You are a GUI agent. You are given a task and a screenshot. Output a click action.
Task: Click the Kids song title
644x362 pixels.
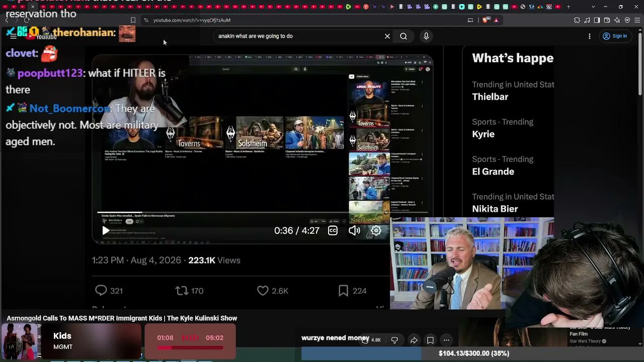click(62, 336)
